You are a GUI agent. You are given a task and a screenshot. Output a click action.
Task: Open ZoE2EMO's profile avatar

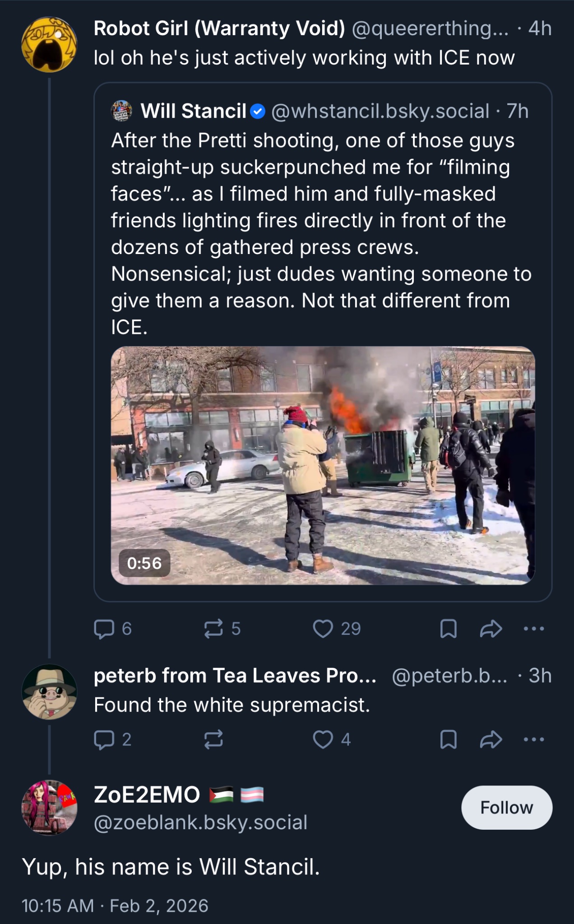tap(49, 808)
